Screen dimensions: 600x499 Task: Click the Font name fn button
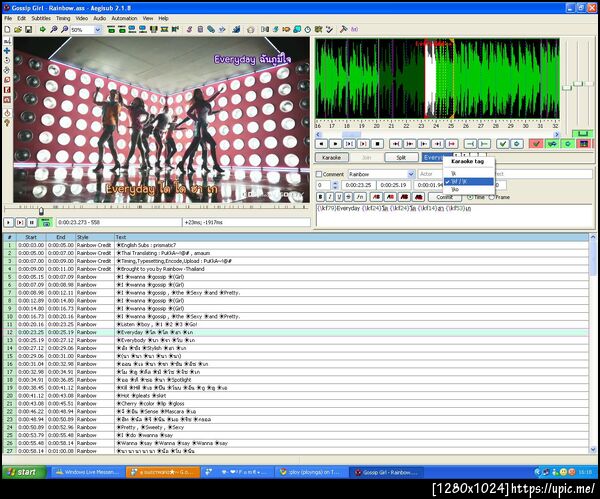pos(360,197)
